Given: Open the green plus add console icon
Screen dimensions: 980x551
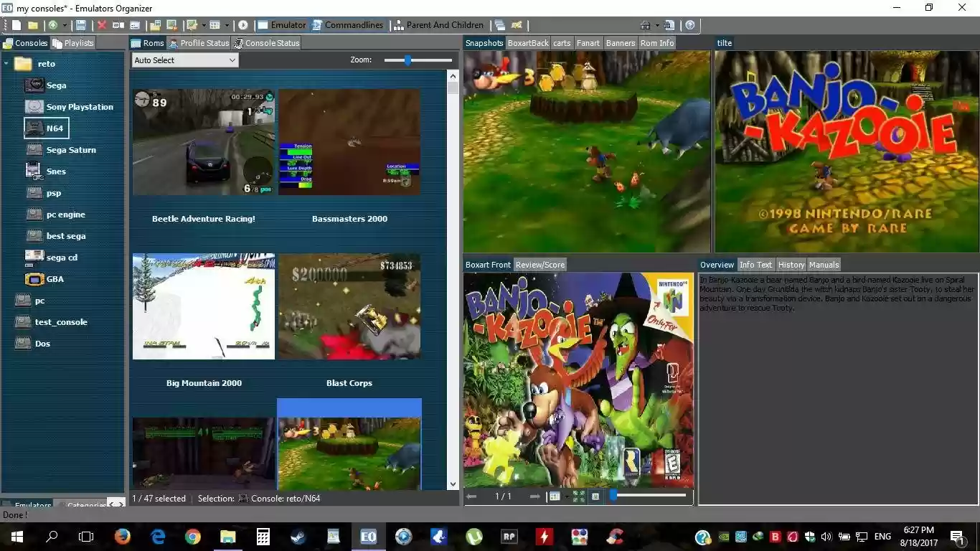Looking at the screenshot, I should coord(54,25).
